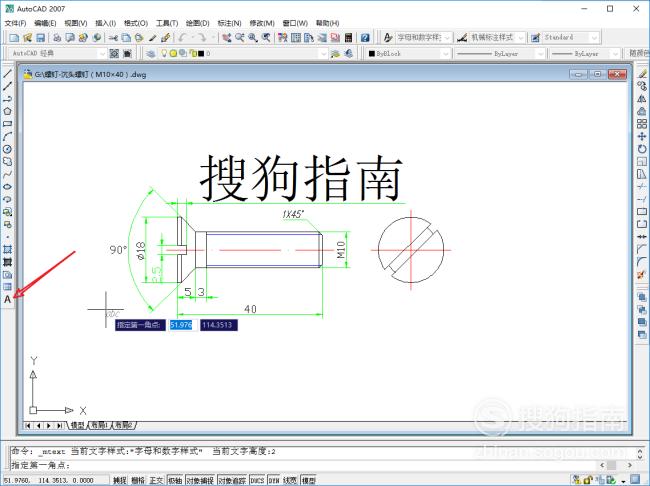
Task: Select the Hatch tool
Action: pyautogui.click(x=7, y=249)
